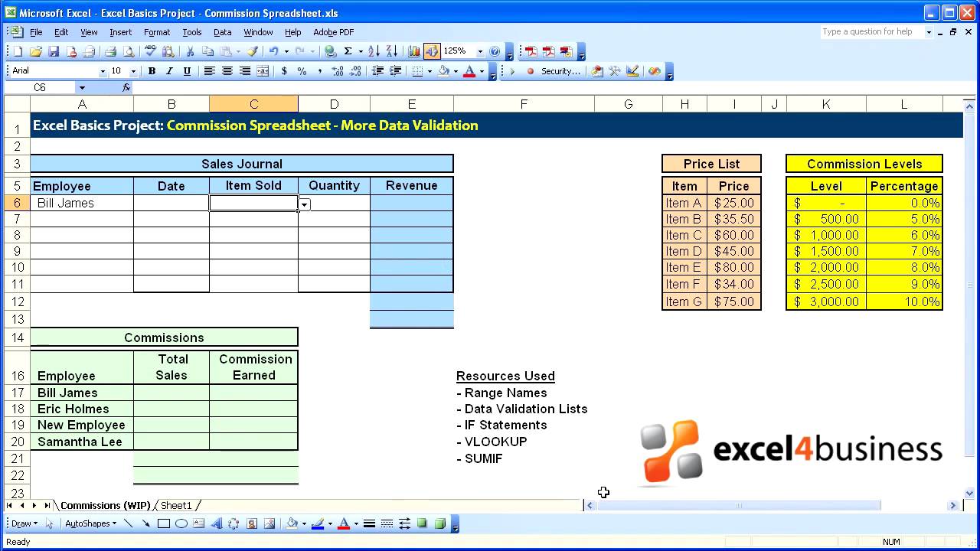Open the Adobe PDF menu
Viewport: 980px width, 551px height.
[333, 32]
